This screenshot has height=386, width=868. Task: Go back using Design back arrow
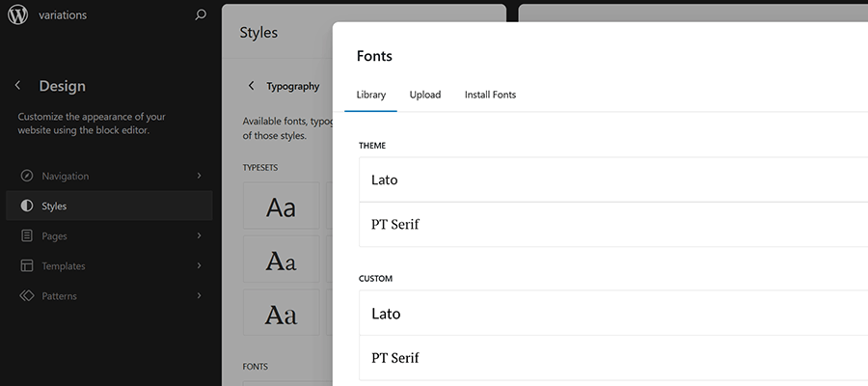[17, 86]
